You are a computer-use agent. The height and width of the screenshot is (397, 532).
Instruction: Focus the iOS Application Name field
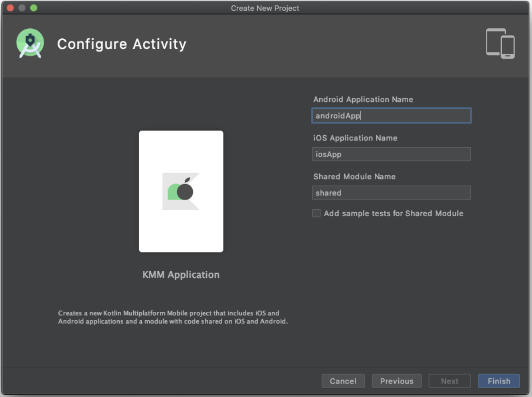point(391,154)
